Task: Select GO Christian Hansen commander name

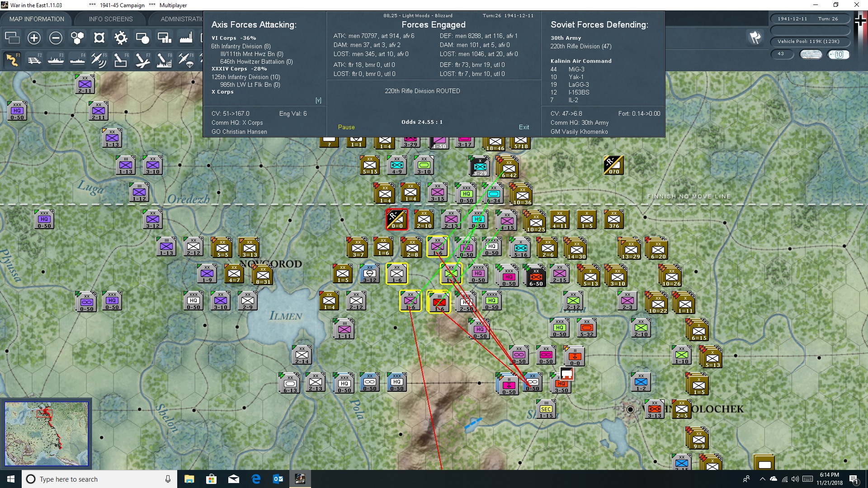Action: (239, 131)
